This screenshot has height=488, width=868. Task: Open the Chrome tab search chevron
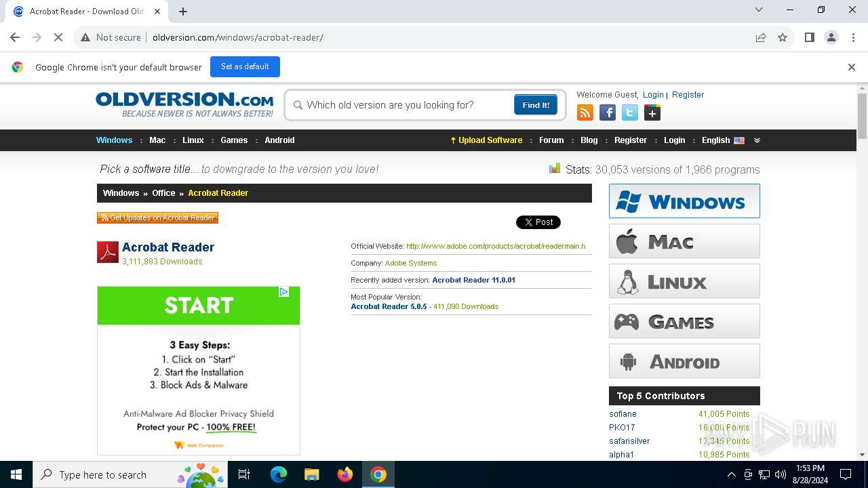(759, 9)
